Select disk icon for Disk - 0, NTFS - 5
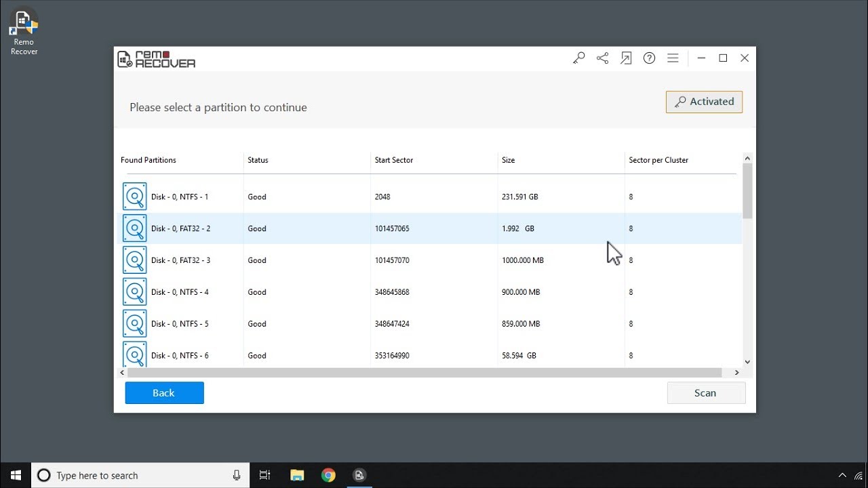The height and width of the screenshot is (488, 868). [135, 324]
